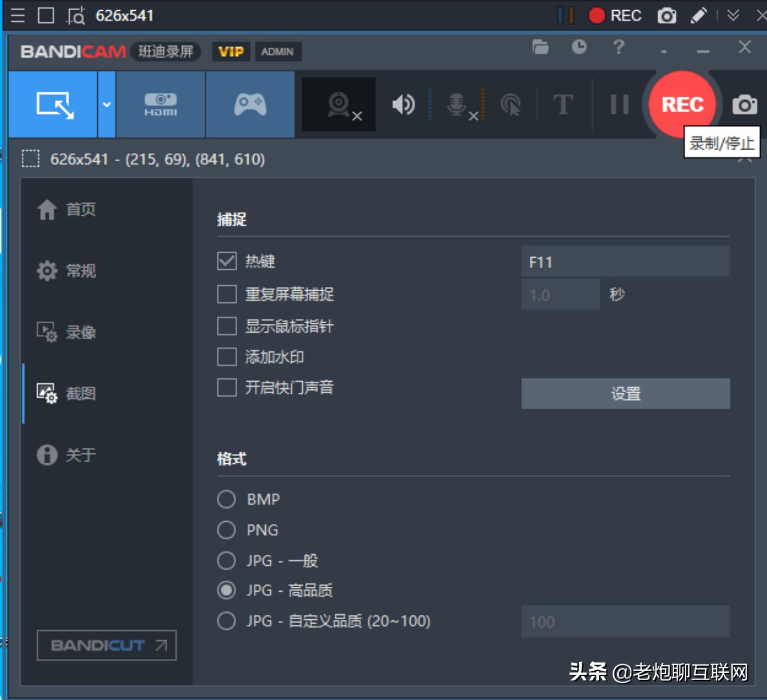Collapse the top bar with double chevron

point(733,16)
